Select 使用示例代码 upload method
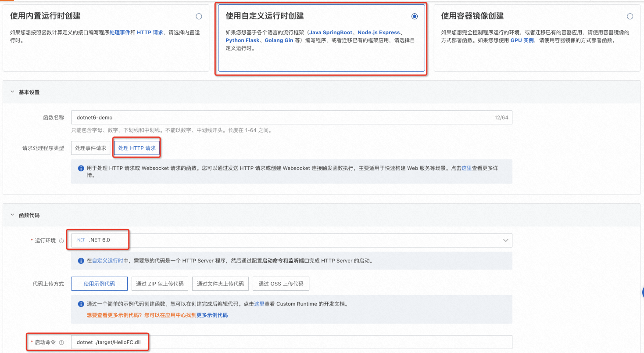 tap(99, 284)
